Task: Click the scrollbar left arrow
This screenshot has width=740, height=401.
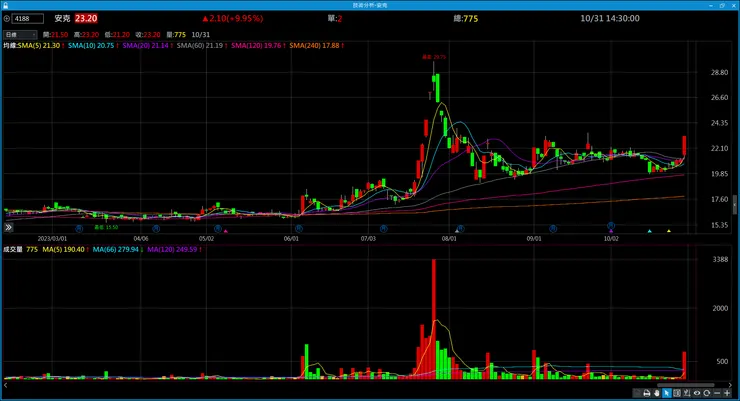Action: [x=5, y=385]
